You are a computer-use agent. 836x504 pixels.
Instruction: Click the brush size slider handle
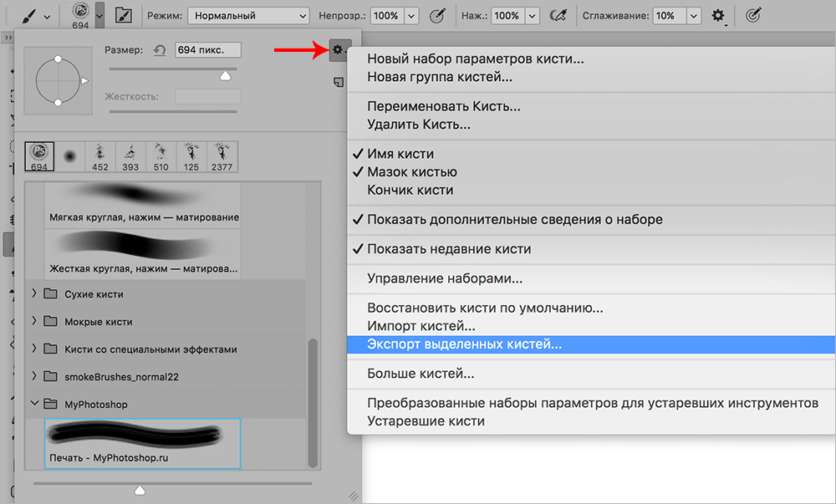click(x=225, y=76)
